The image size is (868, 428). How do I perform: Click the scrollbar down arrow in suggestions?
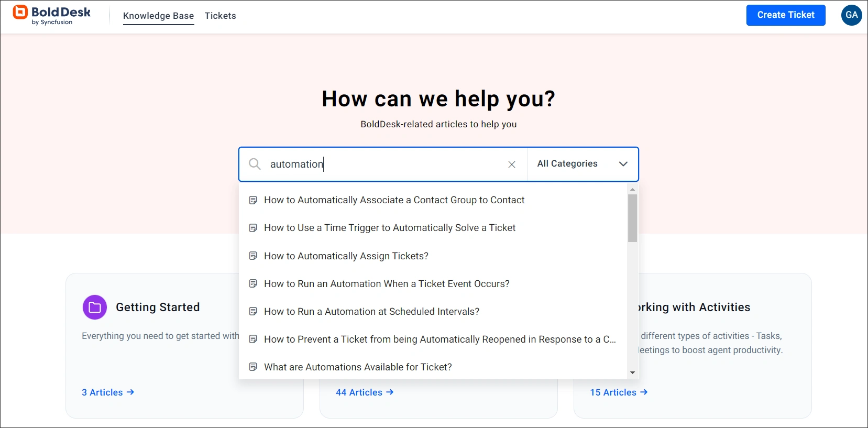(x=632, y=373)
